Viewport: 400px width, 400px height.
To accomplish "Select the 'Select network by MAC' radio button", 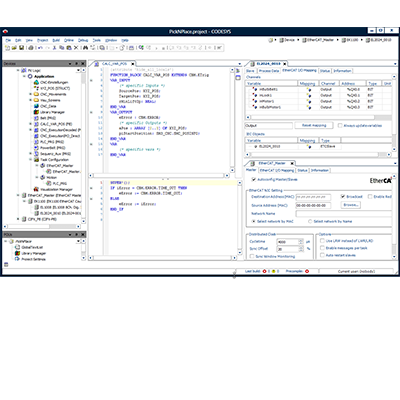I will click(x=253, y=221).
